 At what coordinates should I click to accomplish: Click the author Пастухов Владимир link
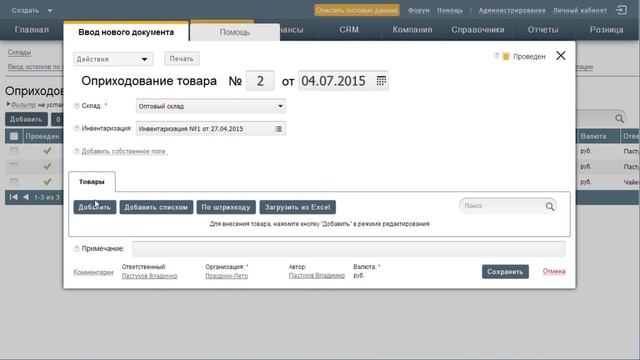pyautogui.click(x=317, y=276)
